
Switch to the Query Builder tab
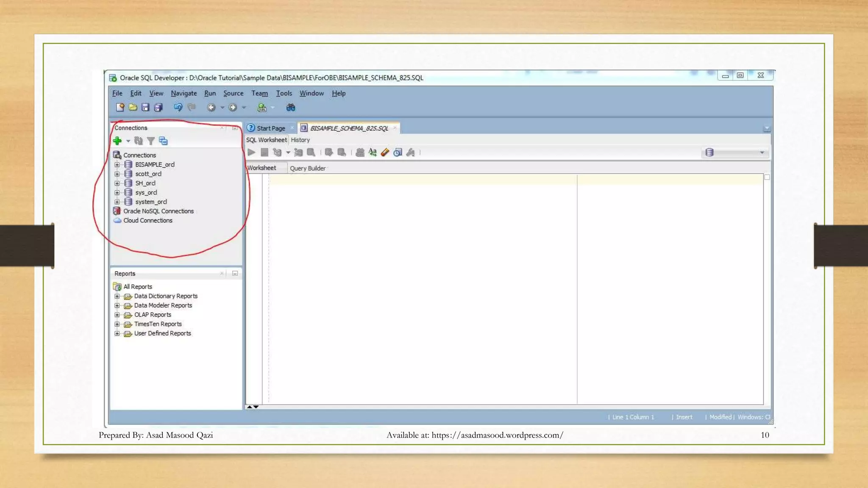pyautogui.click(x=308, y=168)
